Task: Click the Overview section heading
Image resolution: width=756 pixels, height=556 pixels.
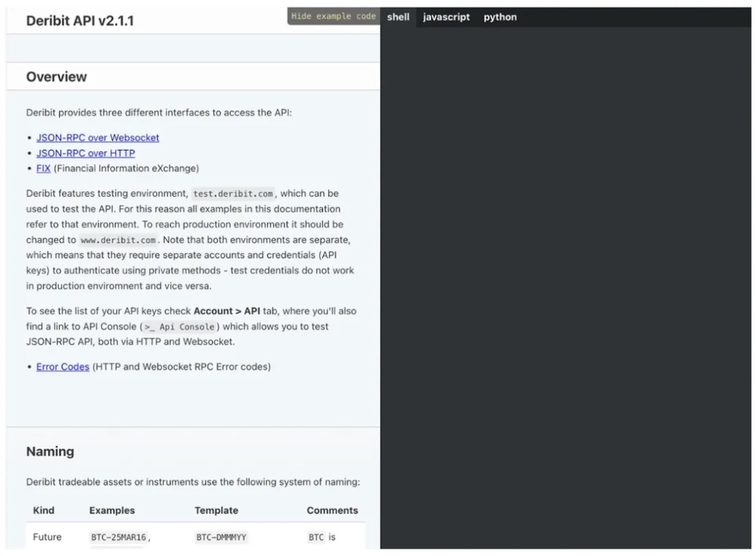Action: [56, 76]
